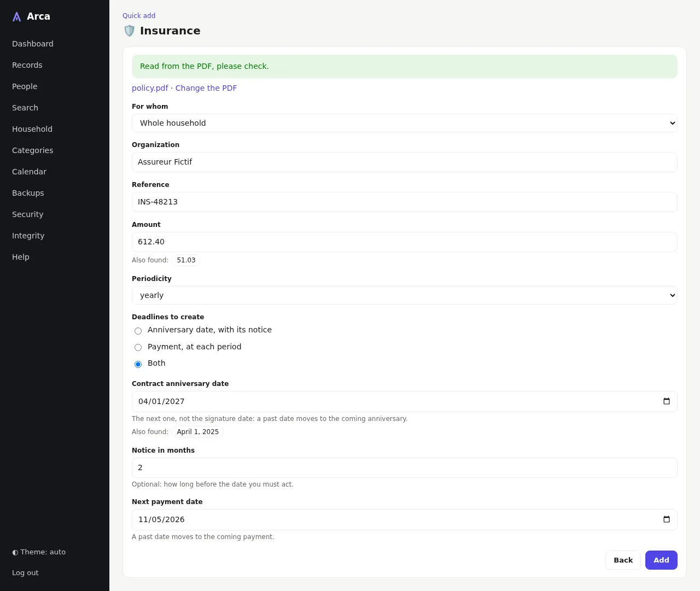Click into the Reference field

[x=405, y=202]
